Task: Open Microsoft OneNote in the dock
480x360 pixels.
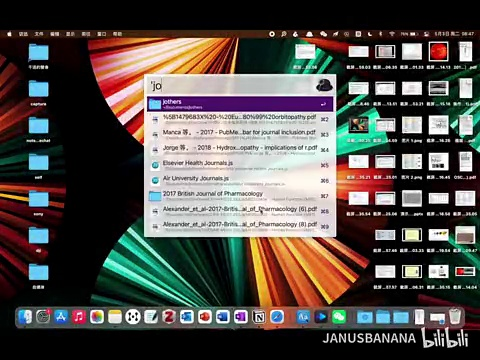Action: coord(241,317)
